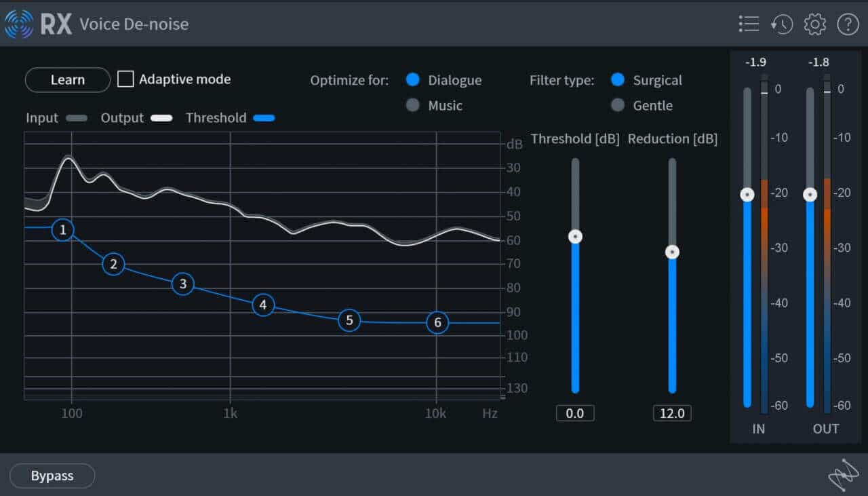
Task: Click the Reduction slider handle
Action: click(672, 252)
